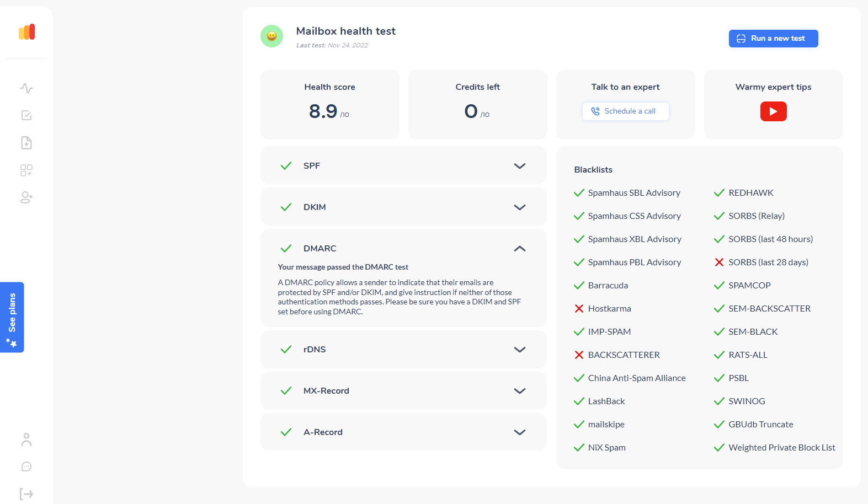Click the rDNS label
Viewport: 868px width, 504px height.
pyautogui.click(x=315, y=349)
